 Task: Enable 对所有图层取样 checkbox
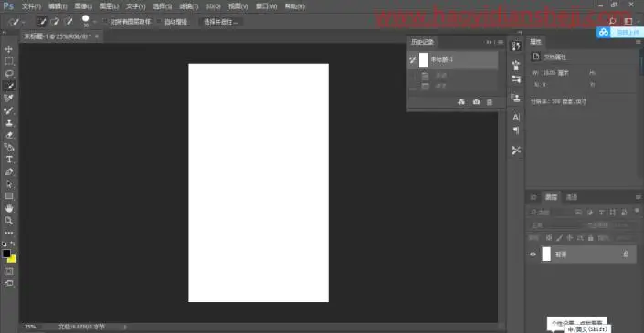point(106,22)
